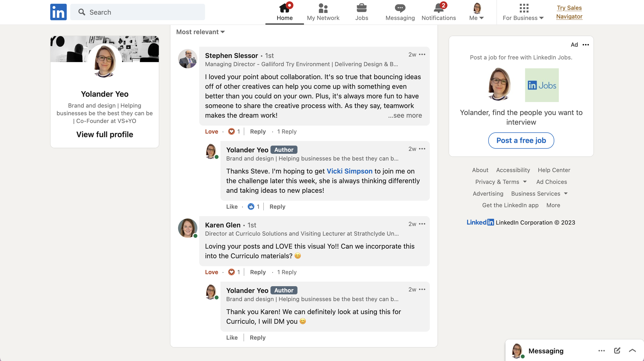
Task: Click the search magnifier icon
Action: (x=82, y=12)
